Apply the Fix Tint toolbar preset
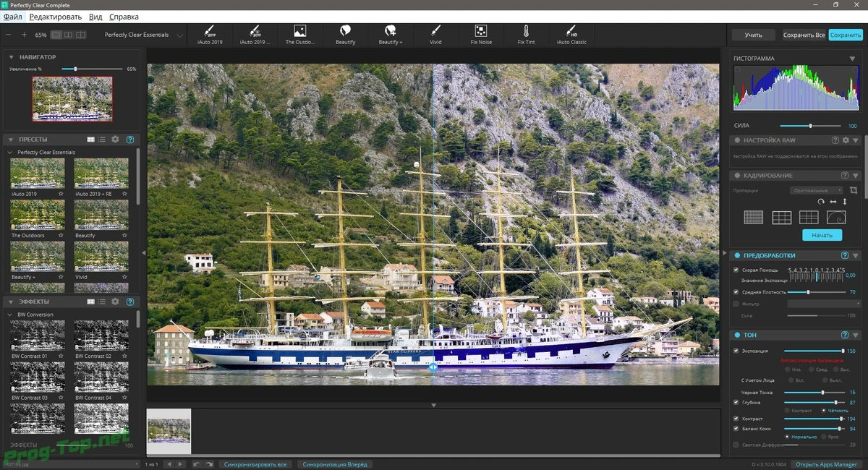This screenshot has width=868, height=470. click(526, 35)
